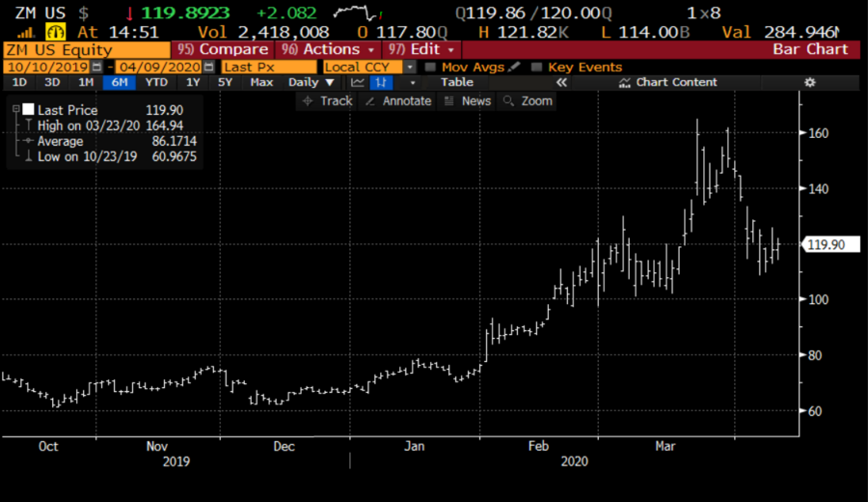Edit moving averages with pencil icon
This screenshot has height=502, width=868.
(x=514, y=67)
